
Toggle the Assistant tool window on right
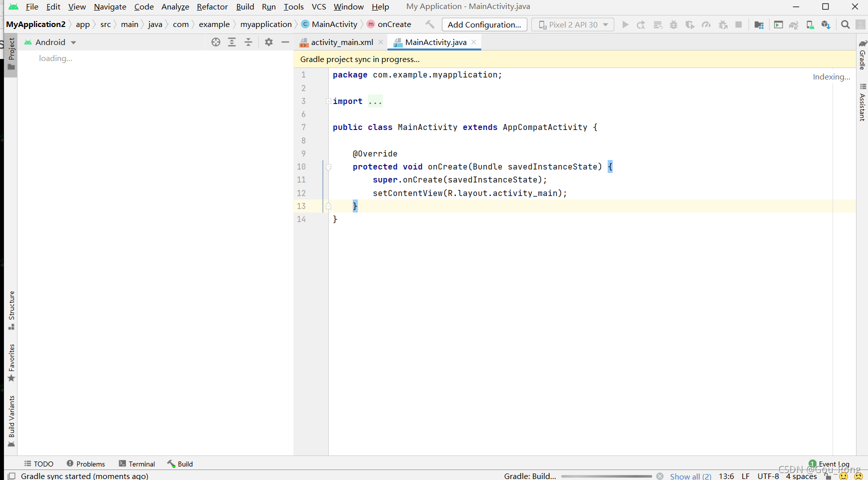click(862, 102)
